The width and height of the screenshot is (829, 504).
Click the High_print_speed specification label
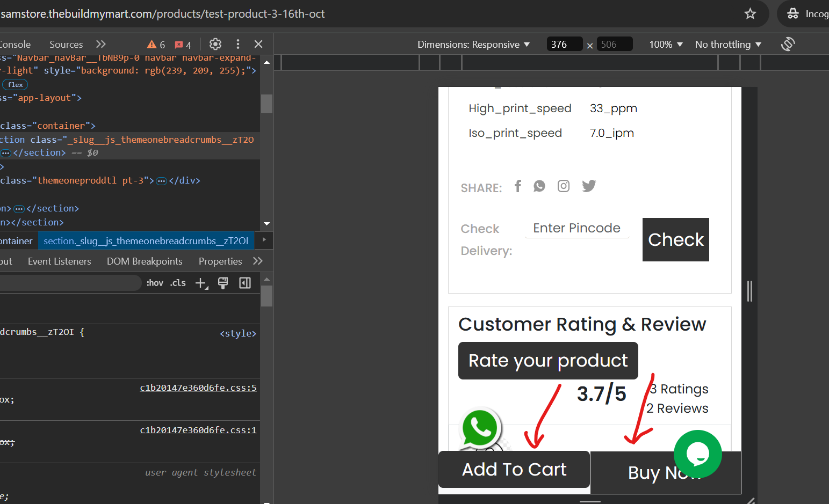520,108
